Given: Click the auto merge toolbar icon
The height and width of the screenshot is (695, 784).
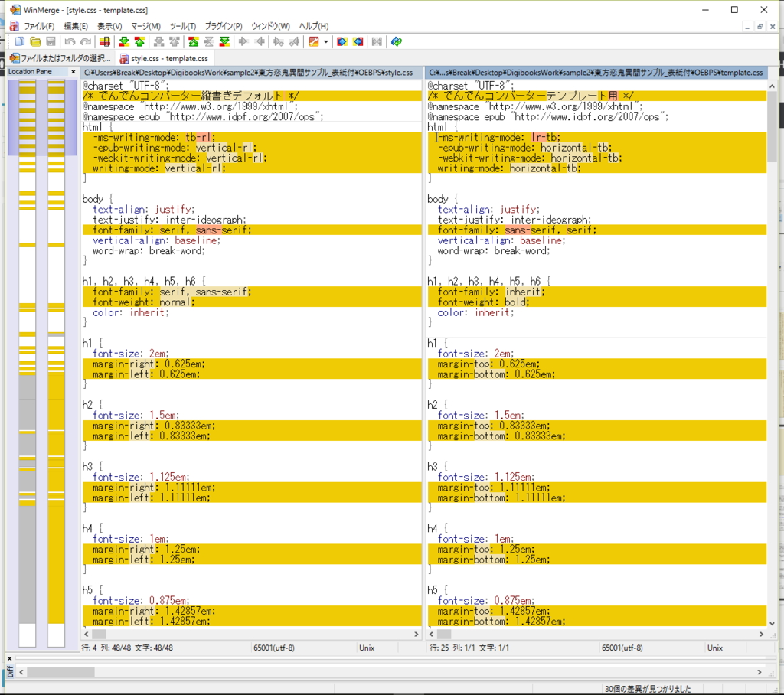Looking at the screenshot, I should point(377,41).
